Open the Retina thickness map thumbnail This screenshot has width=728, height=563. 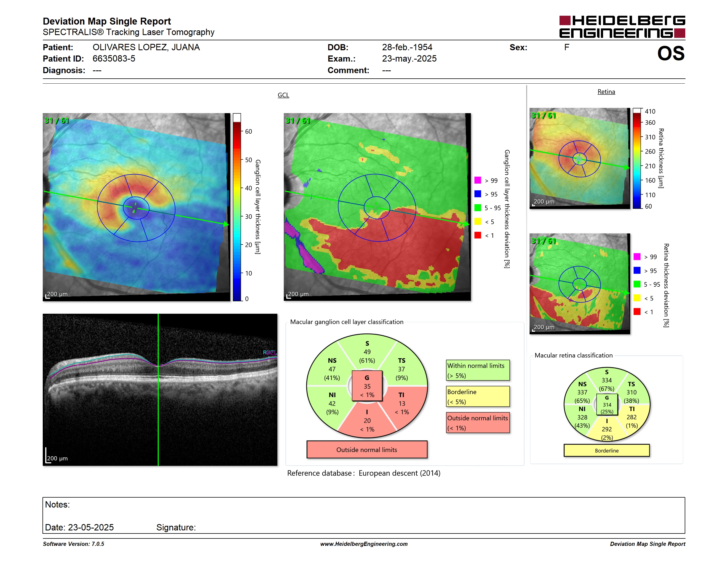click(580, 158)
